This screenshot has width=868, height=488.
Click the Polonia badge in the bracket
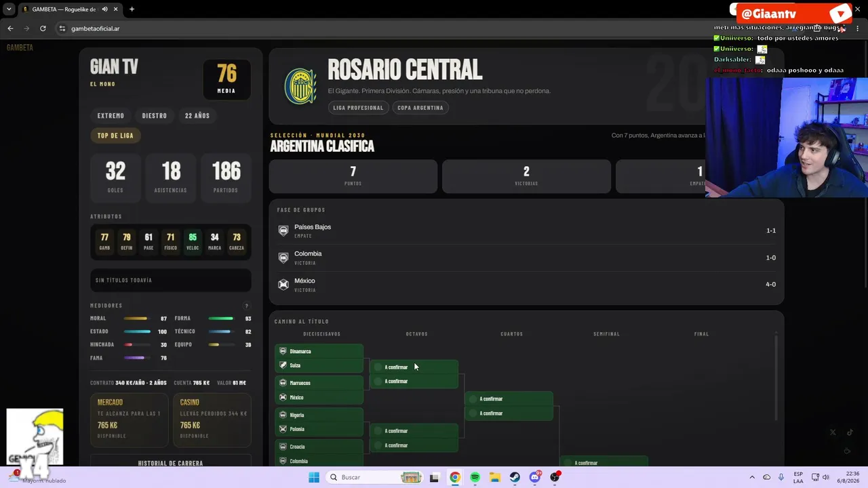pyautogui.click(x=283, y=429)
